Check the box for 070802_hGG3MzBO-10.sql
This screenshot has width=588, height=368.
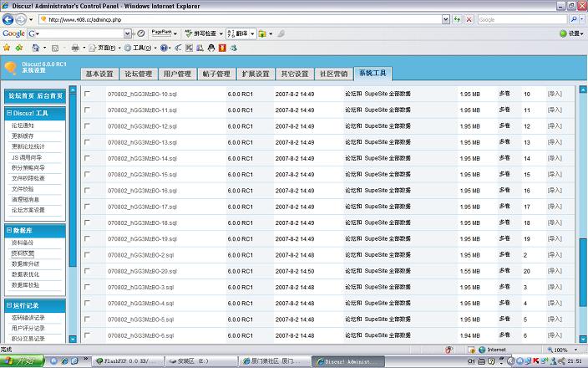point(87,94)
